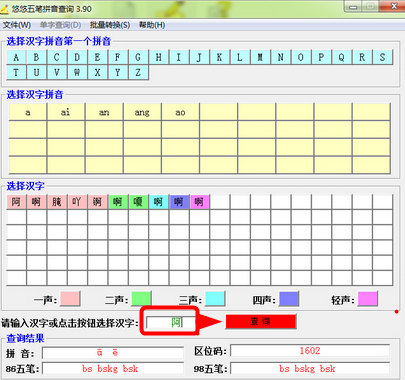The height and width of the screenshot is (380, 405).
Task: Click the fourth tone blue color swatch
Action: coord(289,299)
